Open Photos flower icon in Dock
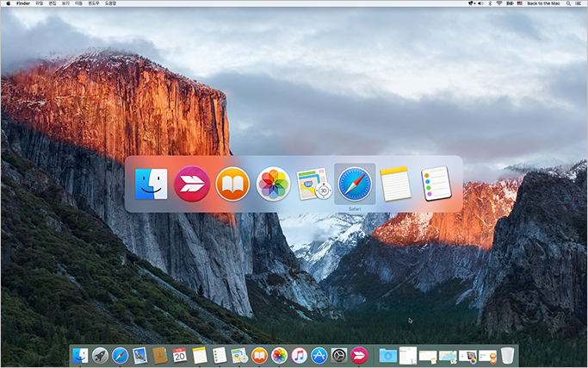 pos(280,355)
